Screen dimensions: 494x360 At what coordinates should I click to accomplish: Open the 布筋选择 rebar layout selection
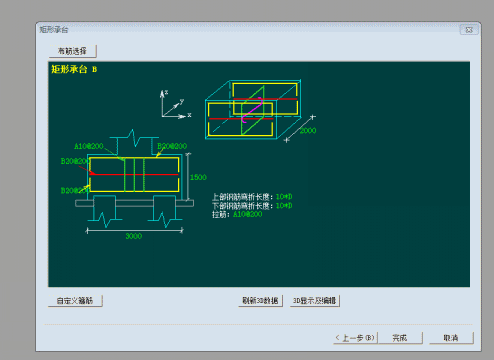pyautogui.click(x=73, y=51)
